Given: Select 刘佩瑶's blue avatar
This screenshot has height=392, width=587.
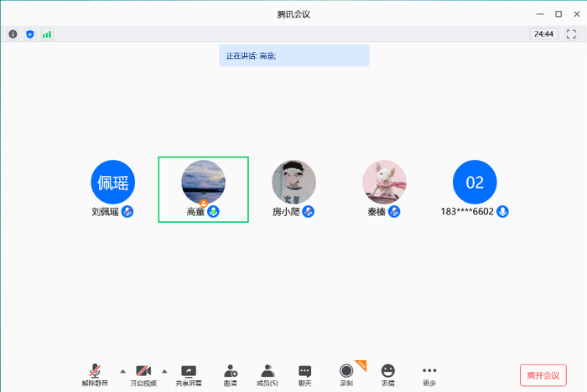Looking at the screenshot, I should coord(112,182).
